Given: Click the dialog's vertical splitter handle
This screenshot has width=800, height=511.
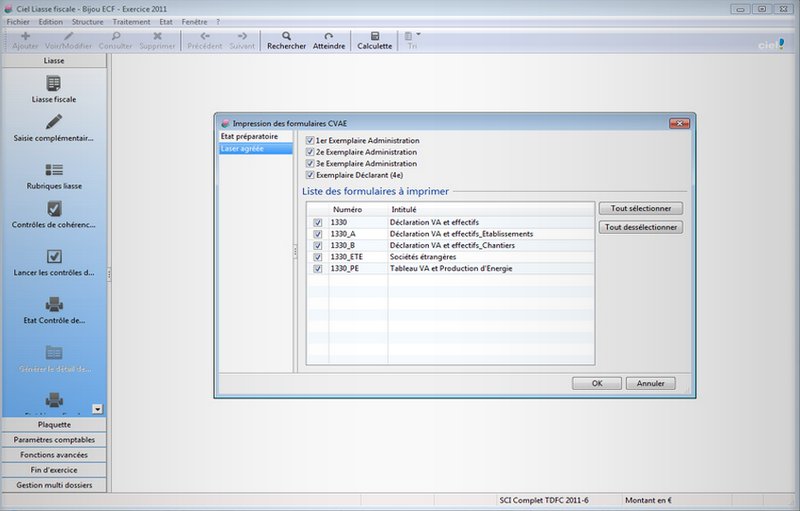Looking at the screenshot, I should 295,251.
